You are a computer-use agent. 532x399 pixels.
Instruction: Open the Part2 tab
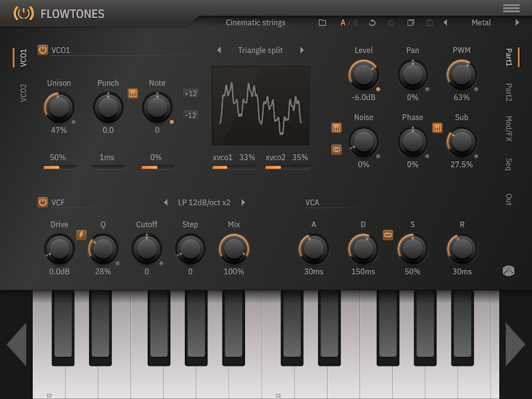509,92
